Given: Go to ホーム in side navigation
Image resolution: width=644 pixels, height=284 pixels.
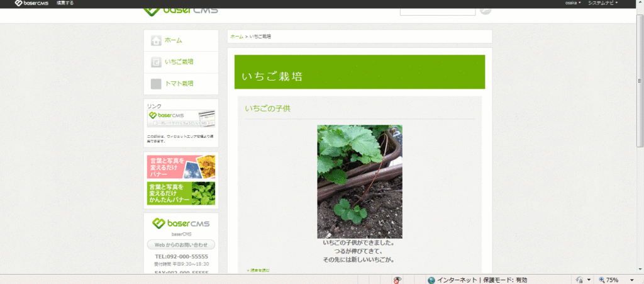Looking at the screenshot, I should point(174,40).
